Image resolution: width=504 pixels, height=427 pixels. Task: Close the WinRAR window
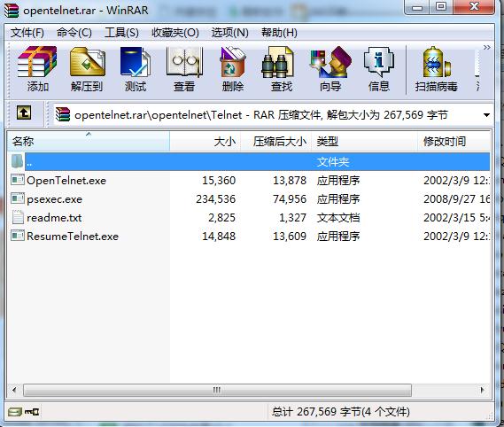point(474,7)
